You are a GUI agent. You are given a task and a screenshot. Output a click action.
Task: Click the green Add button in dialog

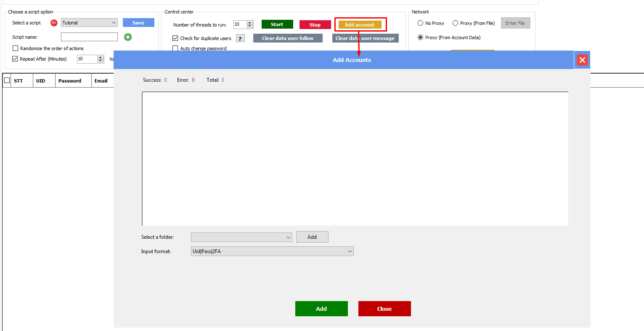(321, 309)
